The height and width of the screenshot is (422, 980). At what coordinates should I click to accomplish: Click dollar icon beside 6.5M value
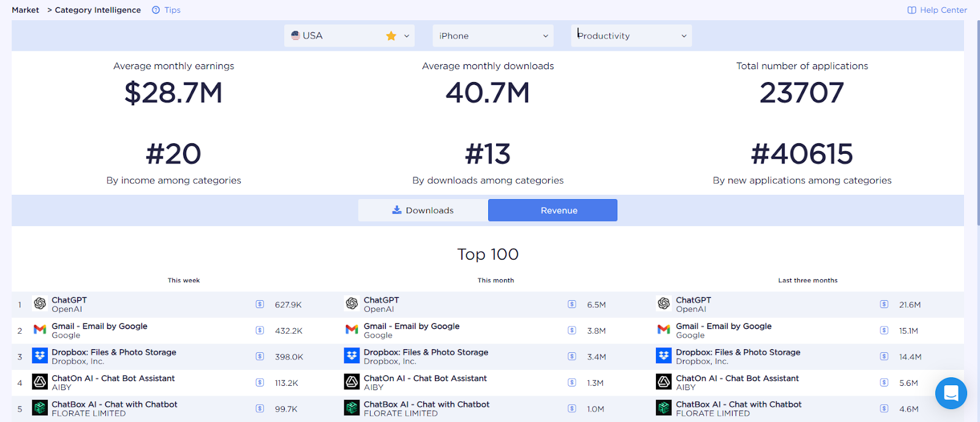pos(572,304)
